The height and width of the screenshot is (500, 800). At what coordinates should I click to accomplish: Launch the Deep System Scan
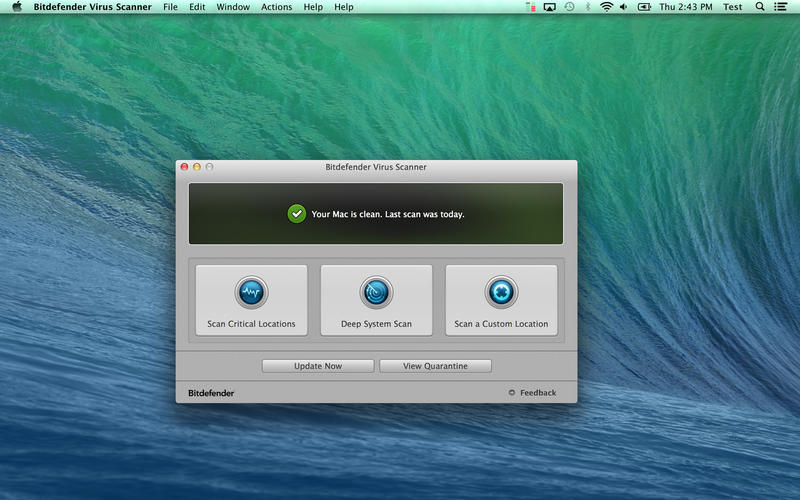[x=377, y=300]
